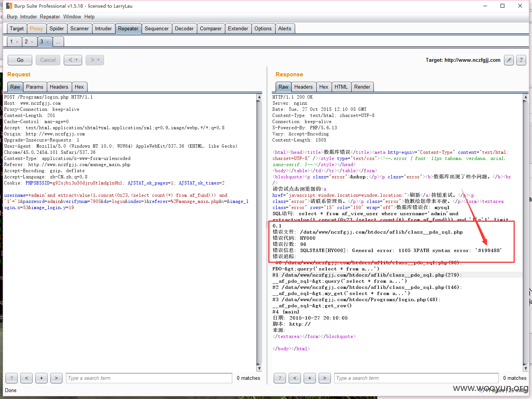Click the response pane scroll down arrow

tap(525, 368)
